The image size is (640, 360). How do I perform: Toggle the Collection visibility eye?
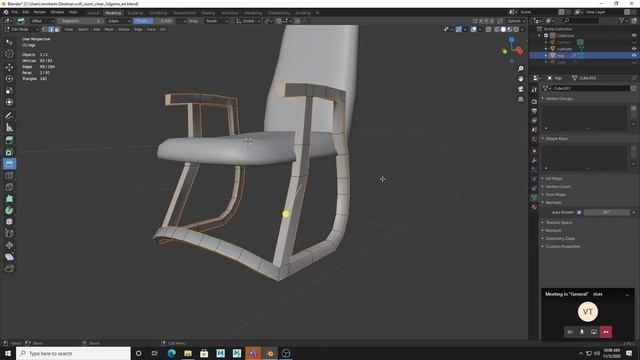click(x=634, y=36)
